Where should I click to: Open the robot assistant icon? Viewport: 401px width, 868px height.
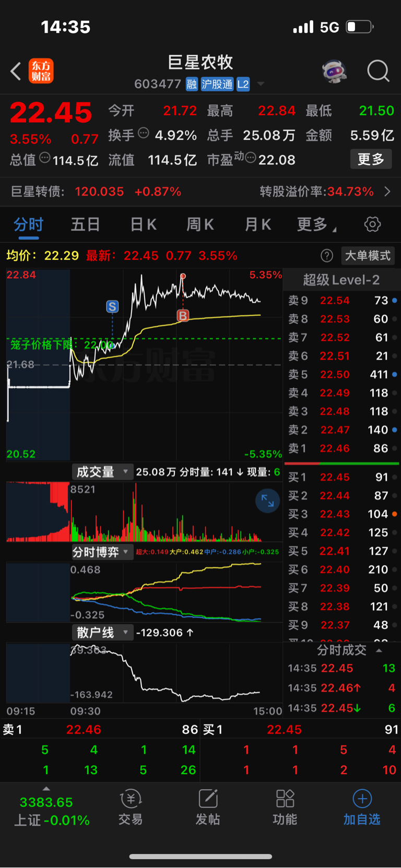335,71
